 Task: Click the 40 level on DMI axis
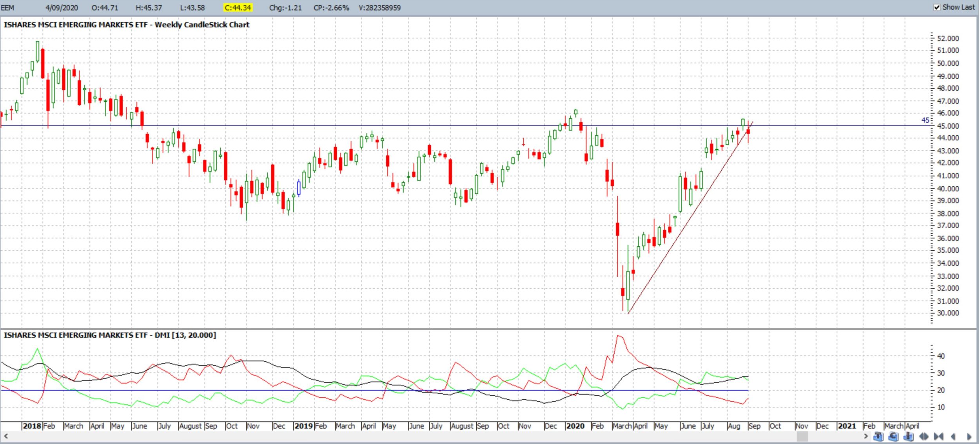(941, 356)
